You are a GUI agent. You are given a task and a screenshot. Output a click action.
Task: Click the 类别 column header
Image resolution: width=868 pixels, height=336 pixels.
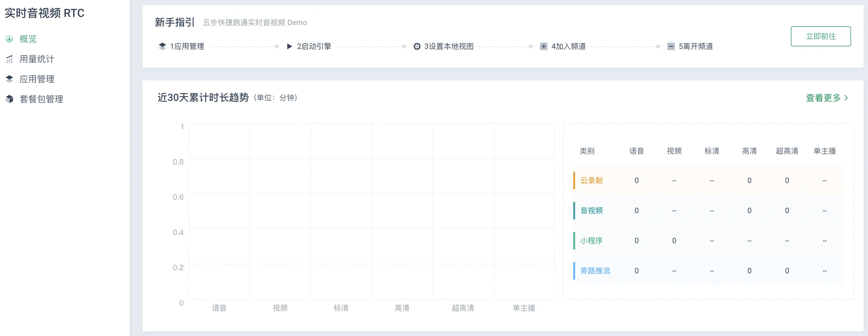pos(587,151)
